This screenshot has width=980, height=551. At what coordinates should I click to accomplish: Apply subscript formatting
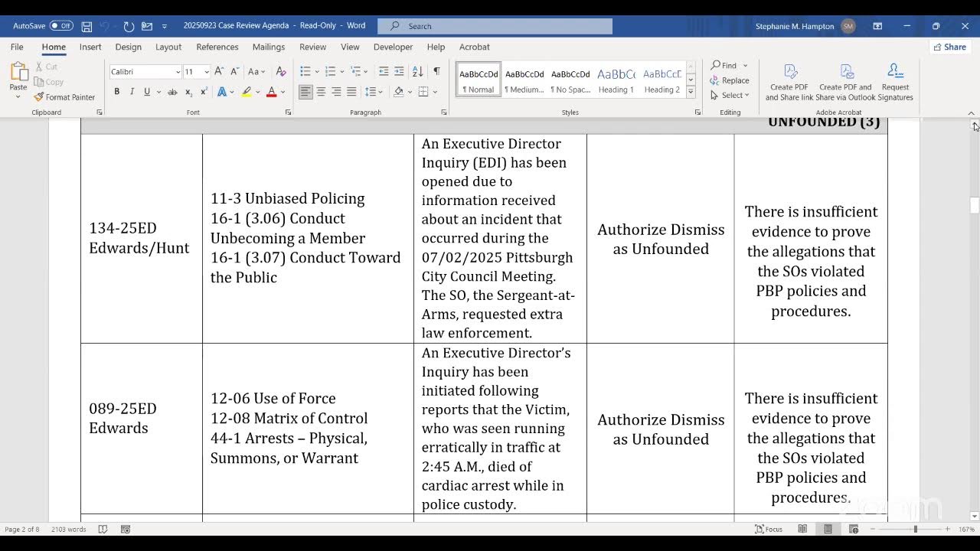coord(189,92)
